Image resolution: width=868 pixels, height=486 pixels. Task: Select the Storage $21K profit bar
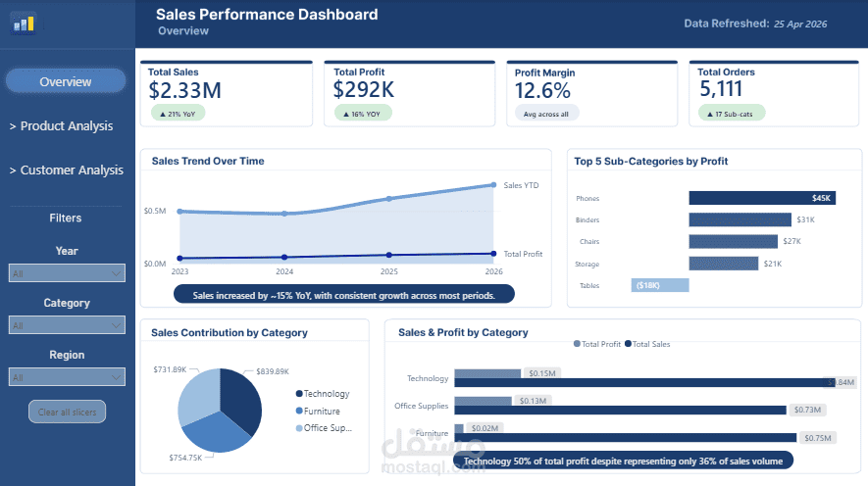[x=723, y=264]
